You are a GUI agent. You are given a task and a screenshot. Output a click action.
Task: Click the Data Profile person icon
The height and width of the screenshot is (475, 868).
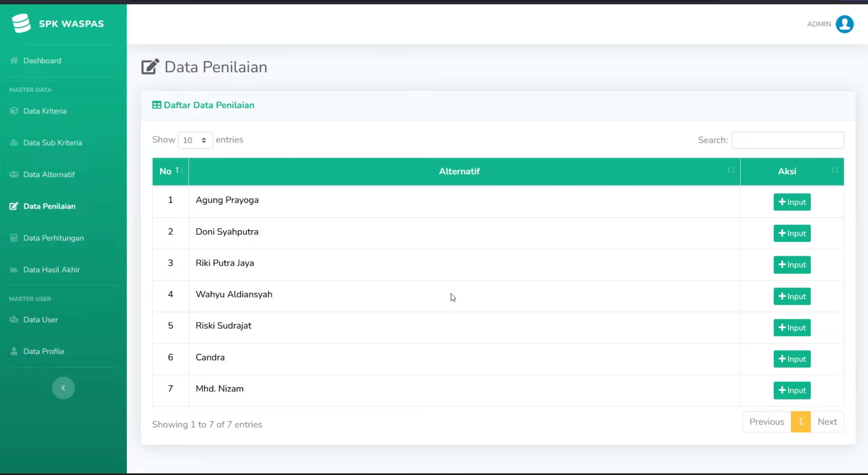[x=14, y=351]
